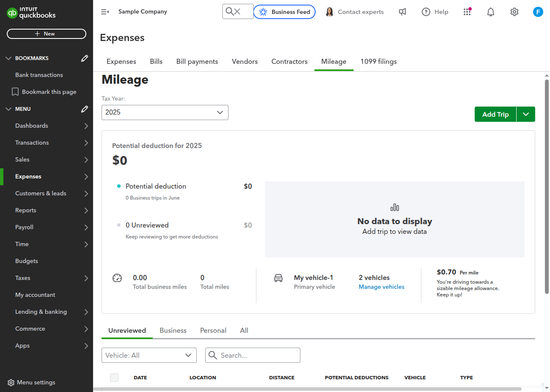Open Customers & leads menu item
Image resolution: width=550 pixels, height=392 pixels.
point(41,194)
